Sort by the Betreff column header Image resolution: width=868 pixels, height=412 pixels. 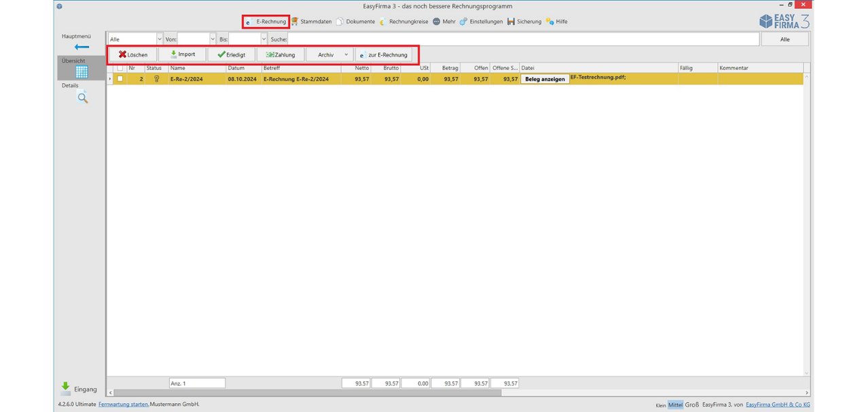pos(302,68)
